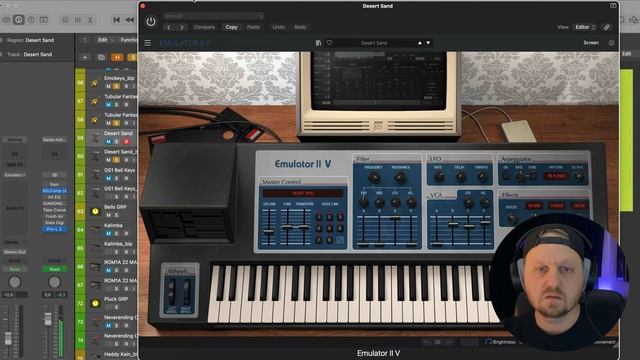
Task: Switch to the Screen view
Action: pos(591,43)
